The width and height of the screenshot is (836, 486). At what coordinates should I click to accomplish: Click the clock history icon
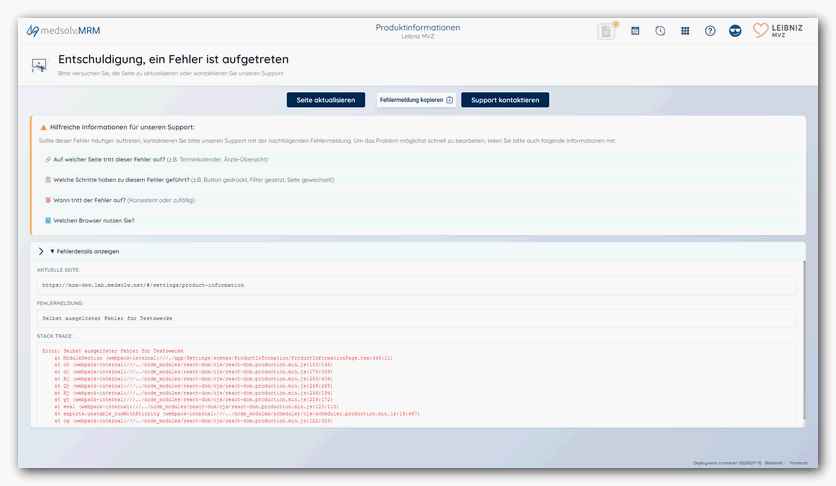[660, 31]
